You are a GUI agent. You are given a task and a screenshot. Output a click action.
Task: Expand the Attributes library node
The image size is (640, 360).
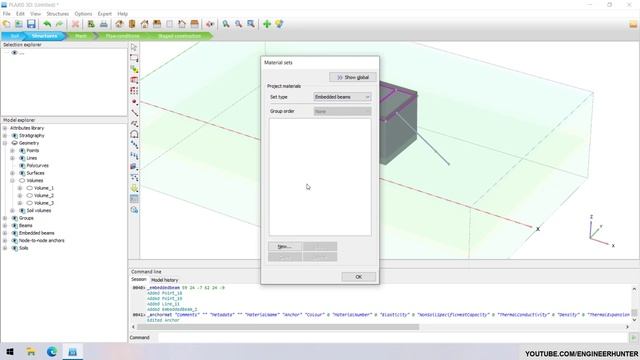(x=5, y=128)
